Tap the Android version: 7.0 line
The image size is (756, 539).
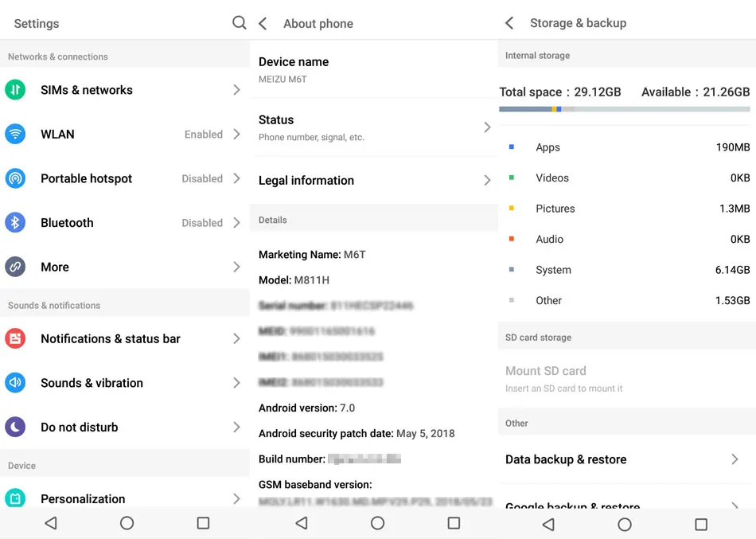pyautogui.click(x=306, y=408)
